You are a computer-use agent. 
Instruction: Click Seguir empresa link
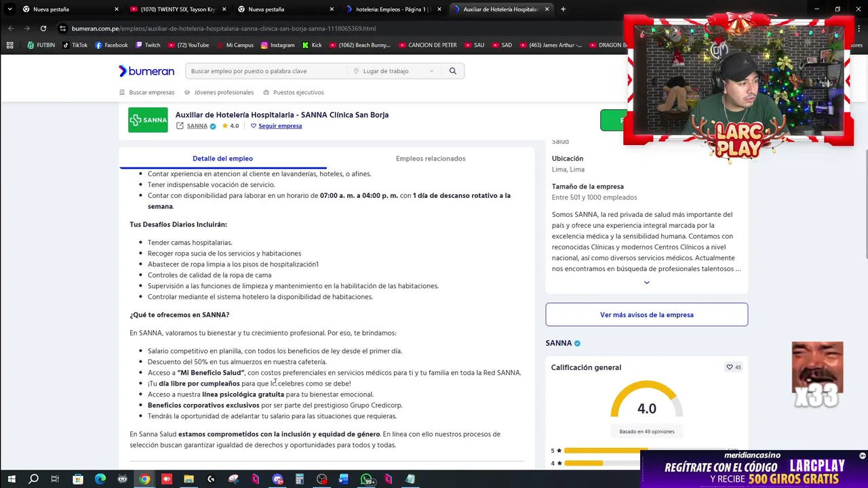point(280,126)
